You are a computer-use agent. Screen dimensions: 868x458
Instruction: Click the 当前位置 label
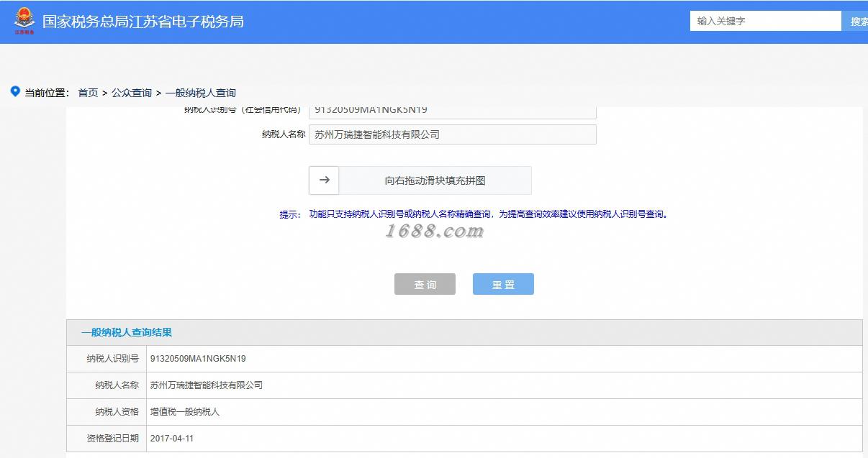[x=47, y=93]
